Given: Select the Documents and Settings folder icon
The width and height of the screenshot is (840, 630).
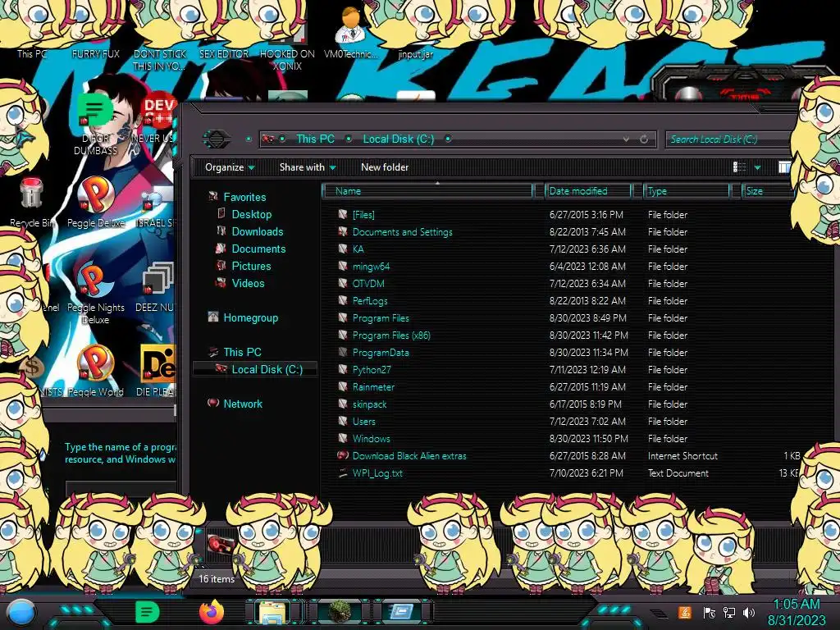Looking at the screenshot, I should coord(343,231).
